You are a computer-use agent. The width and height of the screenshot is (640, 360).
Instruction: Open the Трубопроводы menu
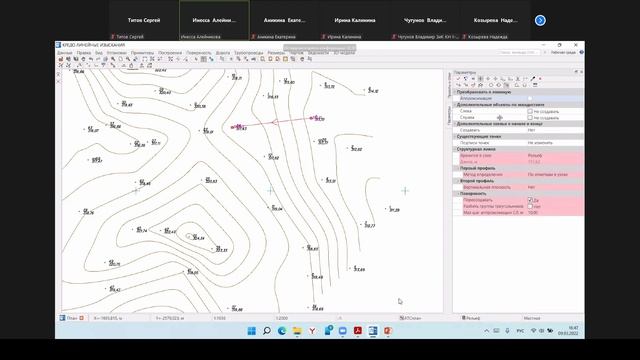click(x=249, y=53)
